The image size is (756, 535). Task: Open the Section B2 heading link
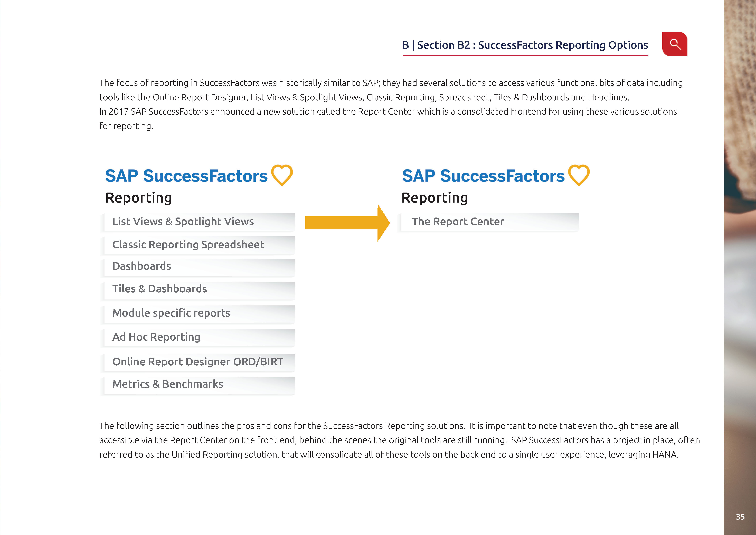pyautogui.click(x=525, y=45)
